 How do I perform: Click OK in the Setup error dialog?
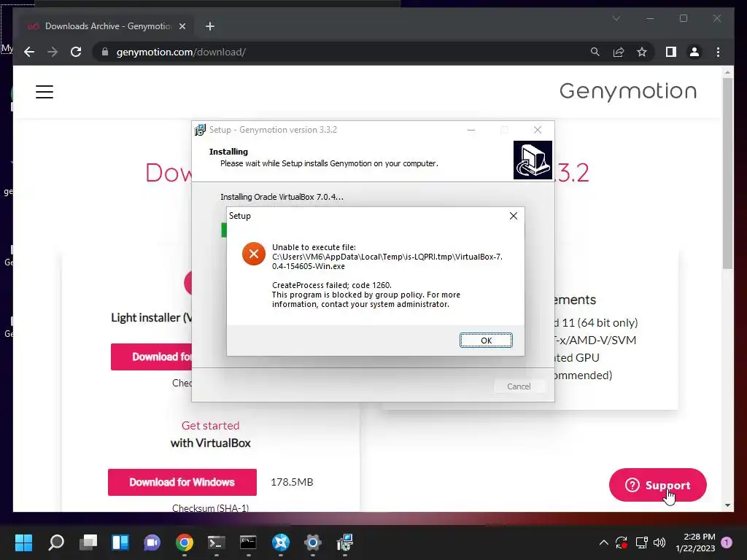click(486, 341)
